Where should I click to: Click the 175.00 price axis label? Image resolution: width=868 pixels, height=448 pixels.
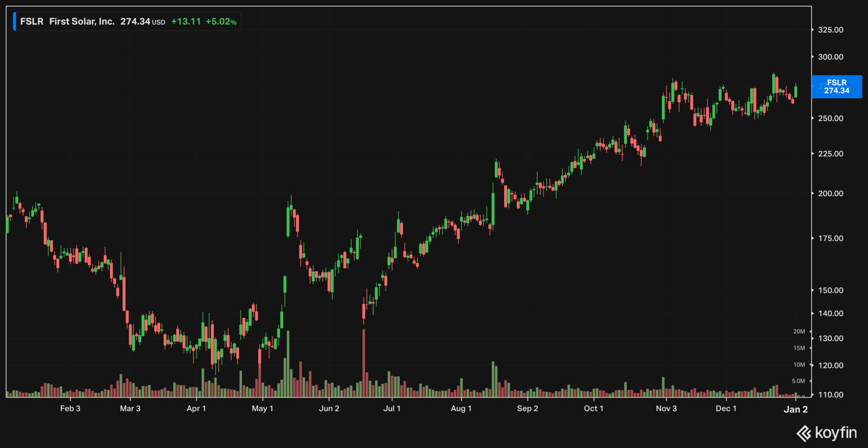pos(830,238)
